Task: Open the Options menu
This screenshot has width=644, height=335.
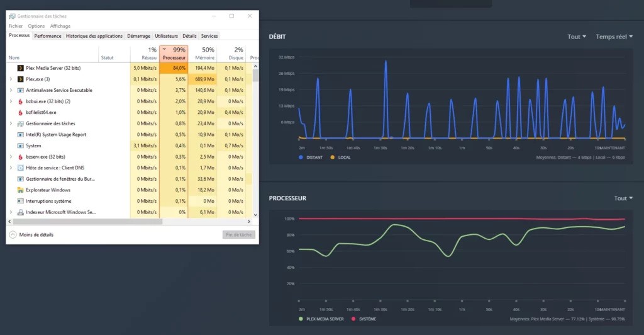Action: 36,26
